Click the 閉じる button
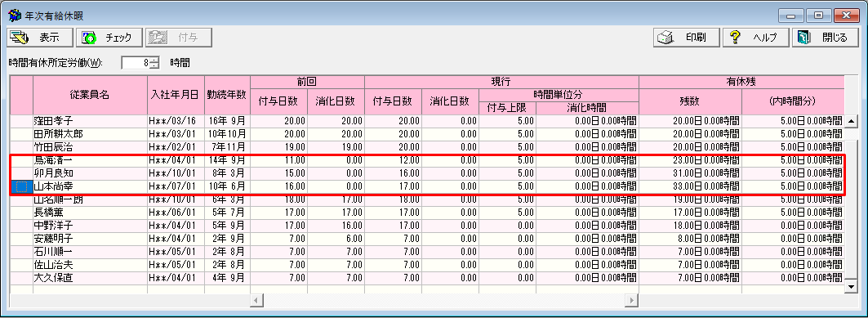The width and height of the screenshot is (868, 318). pos(825,38)
